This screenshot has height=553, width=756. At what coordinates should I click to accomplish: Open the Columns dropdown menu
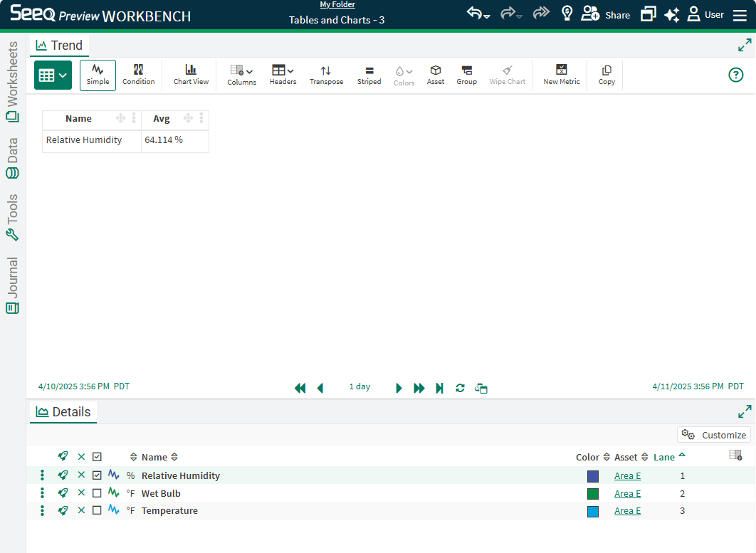pyautogui.click(x=241, y=75)
